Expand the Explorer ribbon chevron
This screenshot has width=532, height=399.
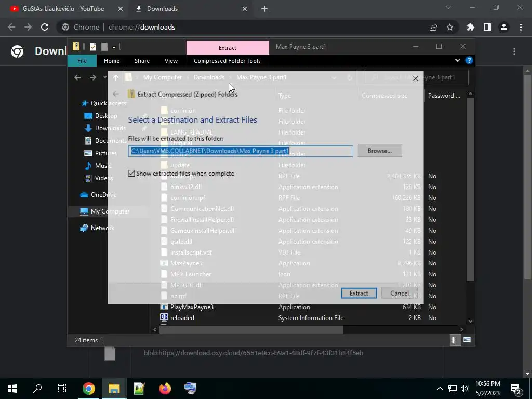click(x=457, y=60)
